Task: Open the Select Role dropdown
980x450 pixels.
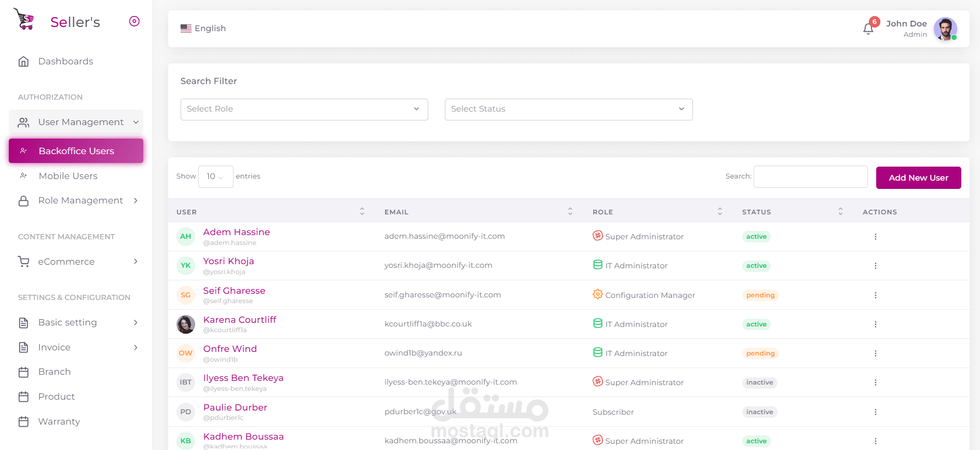Action: (x=304, y=110)
